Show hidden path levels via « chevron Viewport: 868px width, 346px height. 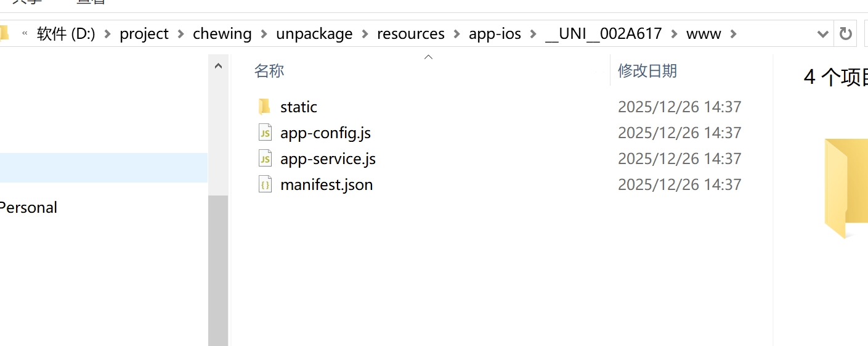click(25, 34)
